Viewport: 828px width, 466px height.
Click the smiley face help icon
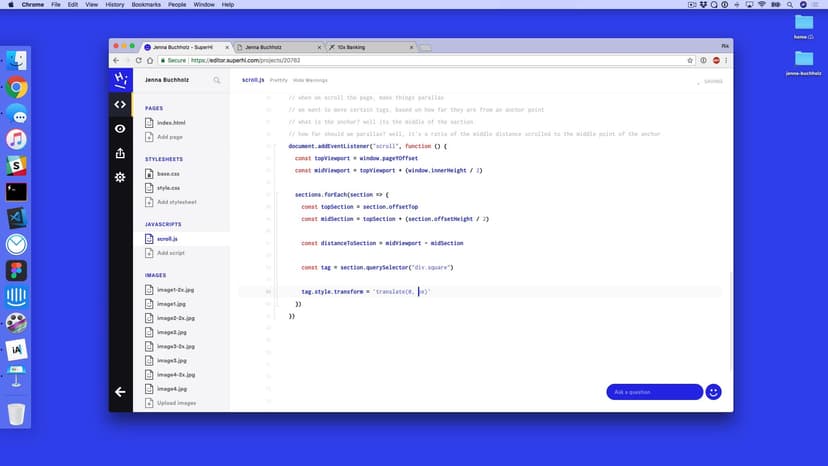click(713, 392)
